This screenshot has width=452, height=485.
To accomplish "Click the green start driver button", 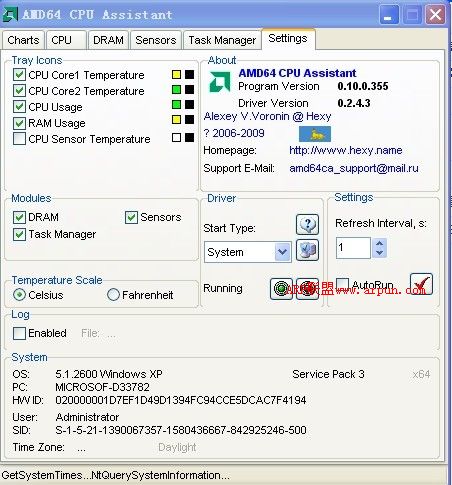I will click(x=281, y=288).
